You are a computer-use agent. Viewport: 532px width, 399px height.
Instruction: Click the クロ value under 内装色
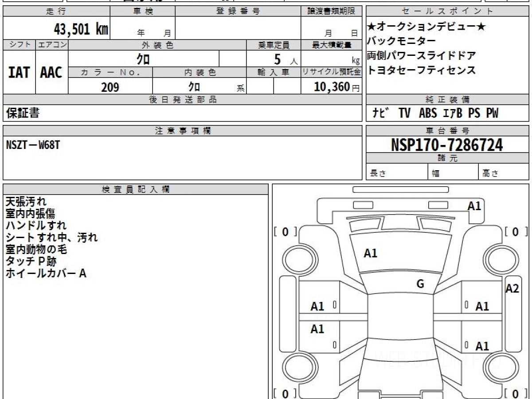194,87
